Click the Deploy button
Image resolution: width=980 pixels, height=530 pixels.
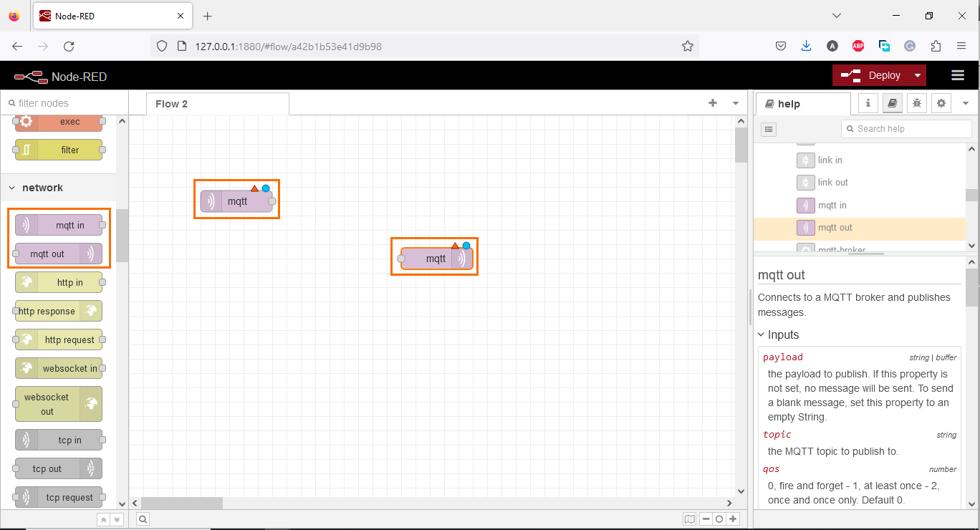tap(880, 74)
